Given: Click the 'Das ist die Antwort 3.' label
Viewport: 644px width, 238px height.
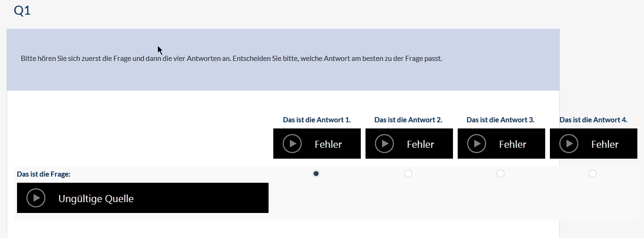Looking at the screenshot, I should [x=501, y=120].
